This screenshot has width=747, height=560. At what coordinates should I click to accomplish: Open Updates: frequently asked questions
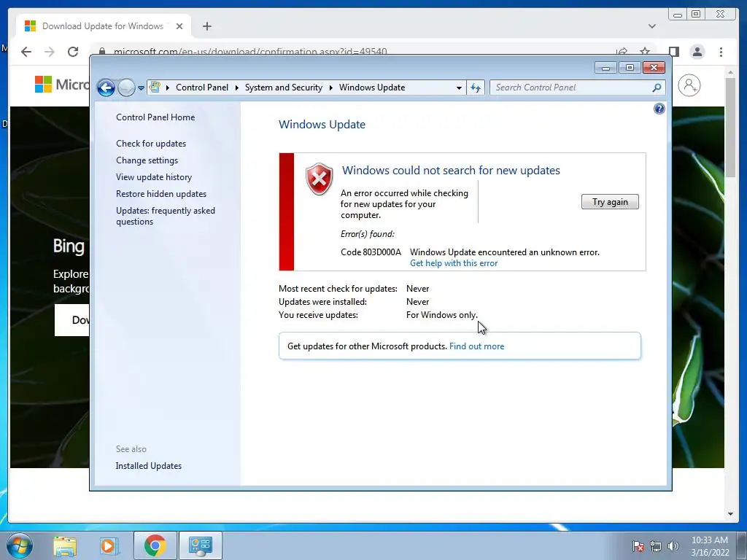pos(166,216)
